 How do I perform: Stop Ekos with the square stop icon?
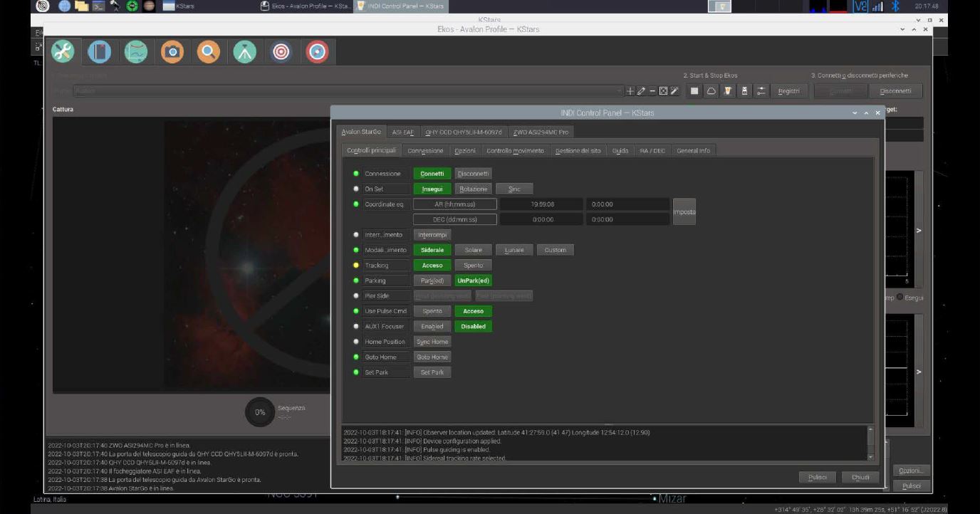[696, 91]
